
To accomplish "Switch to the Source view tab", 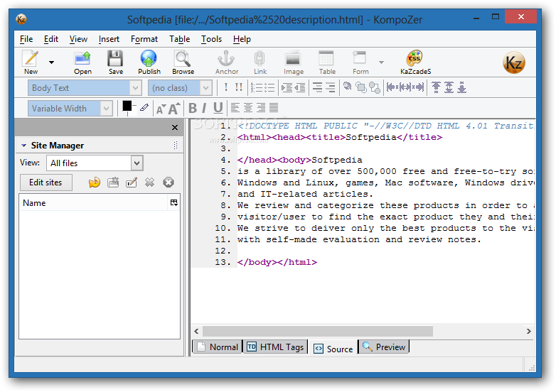I will [333, 349].
